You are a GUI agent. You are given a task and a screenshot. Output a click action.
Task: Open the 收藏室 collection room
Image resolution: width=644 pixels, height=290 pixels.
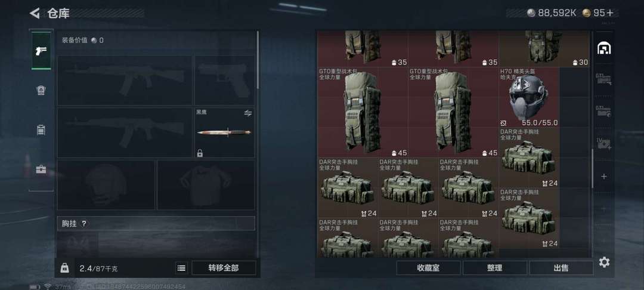[x=428, y=269]
